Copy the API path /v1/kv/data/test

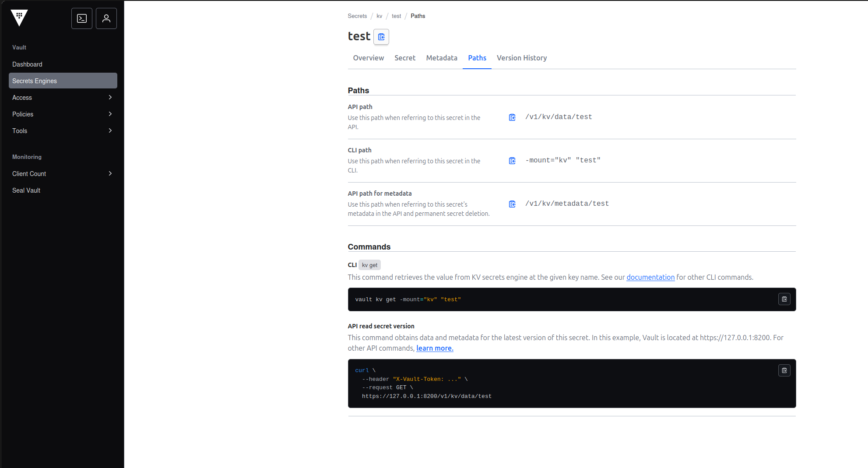512,117
